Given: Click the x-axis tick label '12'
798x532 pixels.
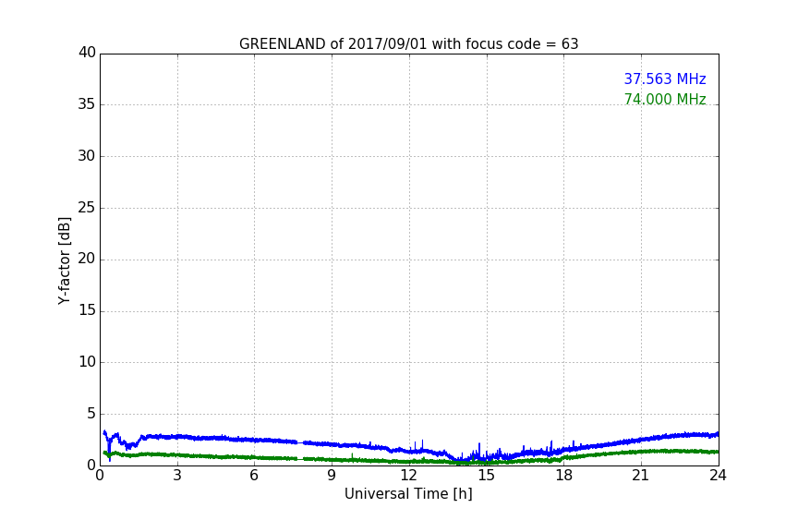Looking at the screenshot, I should (408, 476).
